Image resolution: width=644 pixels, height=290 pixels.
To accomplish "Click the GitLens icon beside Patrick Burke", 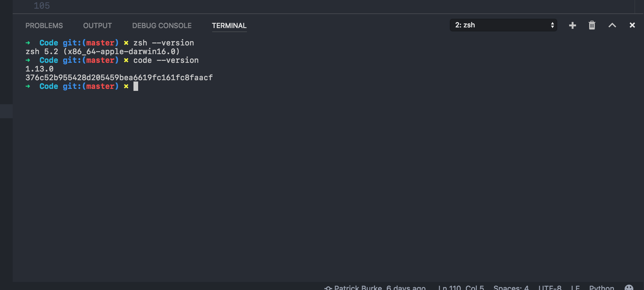I will click(x=328, y=287).
